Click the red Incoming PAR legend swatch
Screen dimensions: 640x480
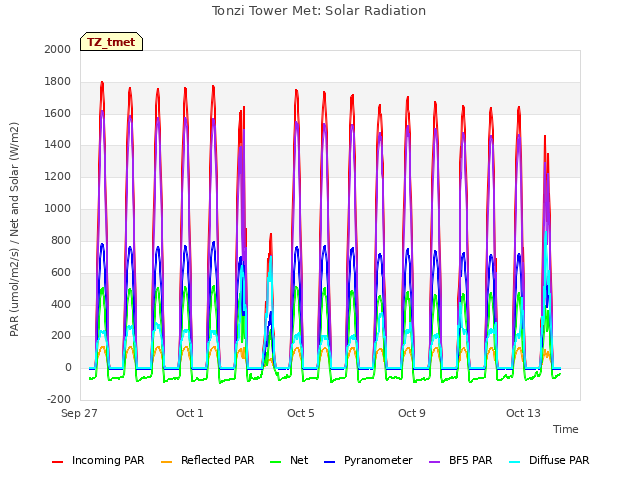point(58,462)
